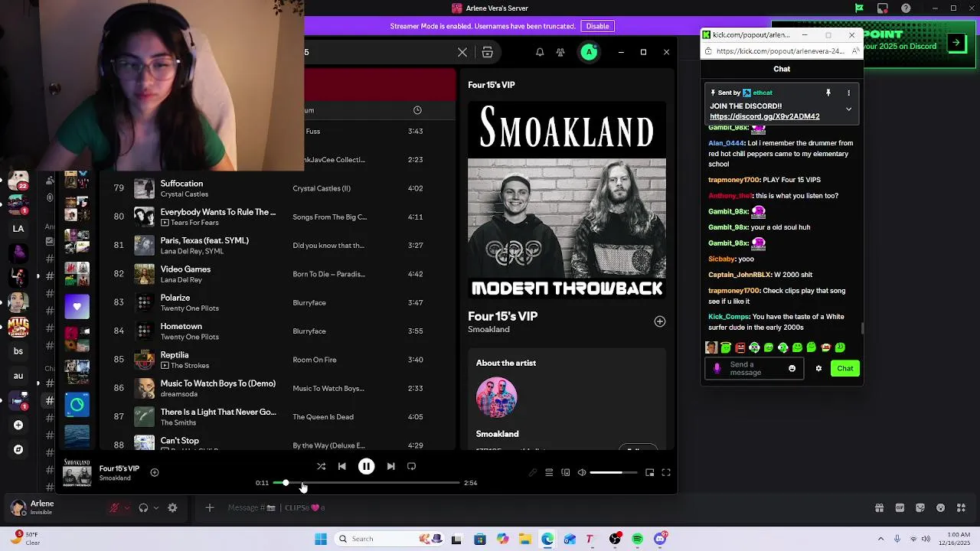Open the Spotify queue icon
This screenshot has width=980, height=551.
[x=549, y=473]
